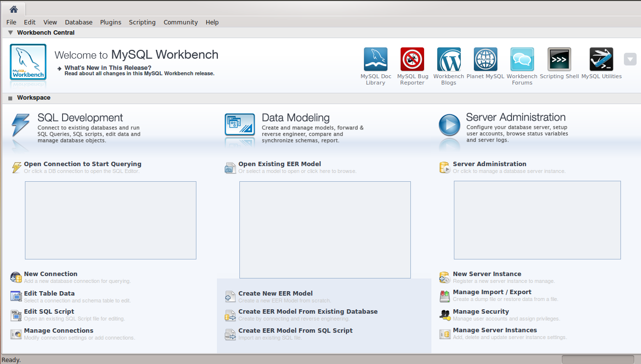Click the Workbench Central header label
The height and width of the screenshot is (364, 641).
click(x=46, y=33)
